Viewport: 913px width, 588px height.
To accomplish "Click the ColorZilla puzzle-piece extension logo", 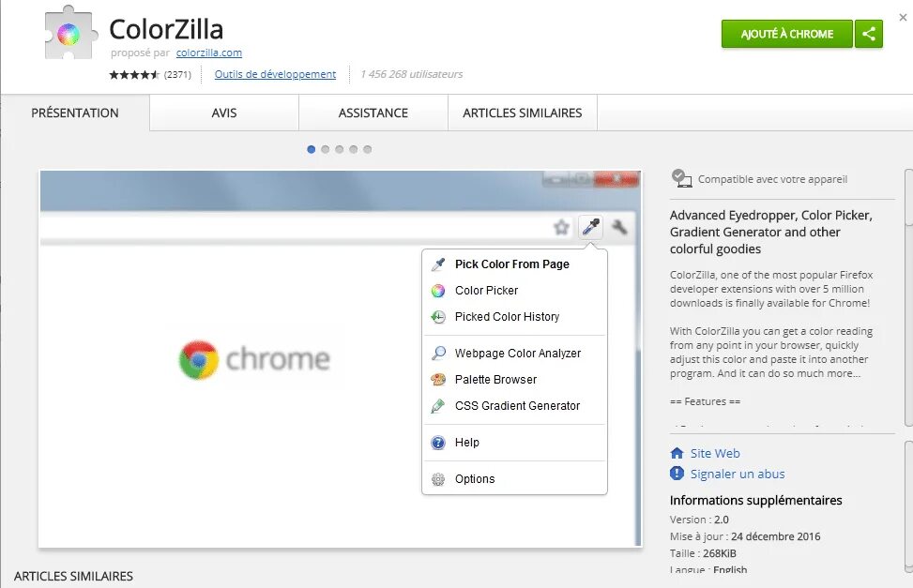I will (x=69, y=33).
